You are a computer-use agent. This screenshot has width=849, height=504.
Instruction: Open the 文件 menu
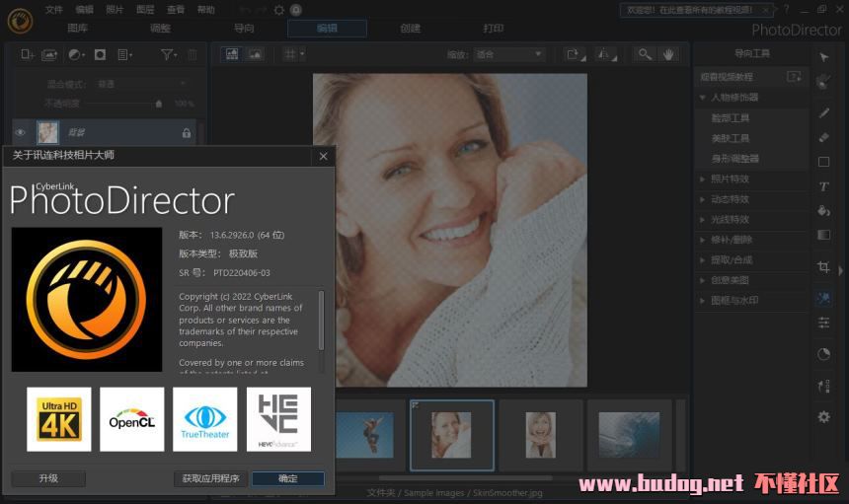tap(53, 10)
